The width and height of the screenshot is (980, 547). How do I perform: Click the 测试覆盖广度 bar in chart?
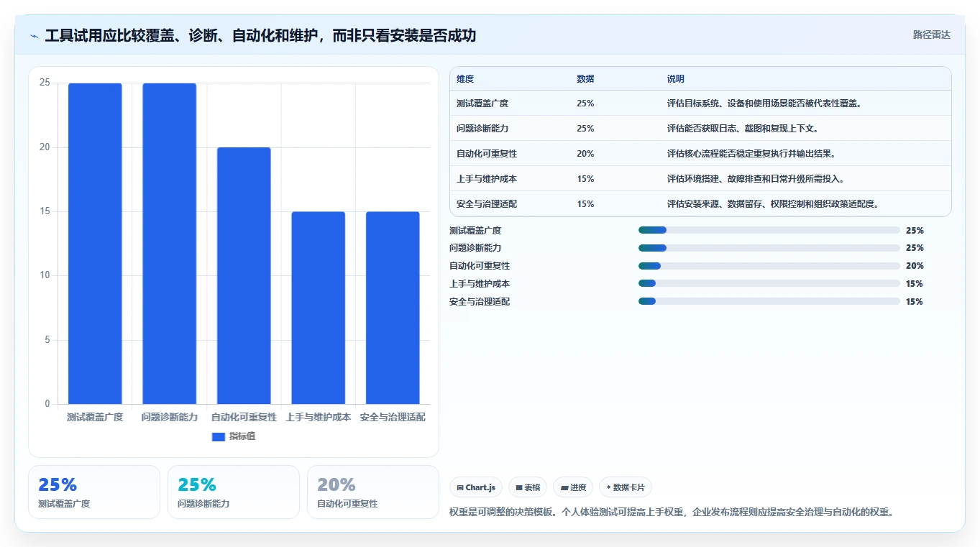pos(95,244)
